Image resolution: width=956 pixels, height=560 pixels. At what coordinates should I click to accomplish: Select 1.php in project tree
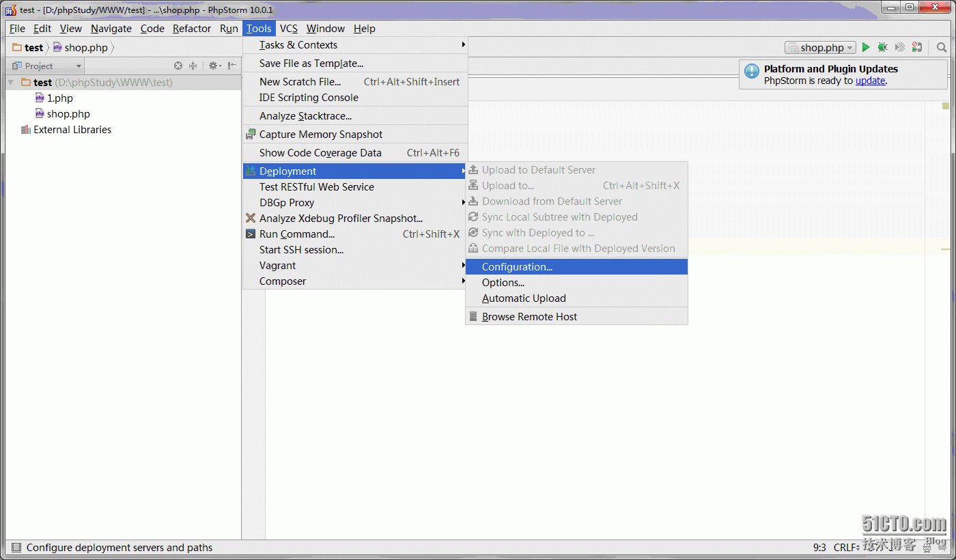pyautogui.click(x=60, y=98)
